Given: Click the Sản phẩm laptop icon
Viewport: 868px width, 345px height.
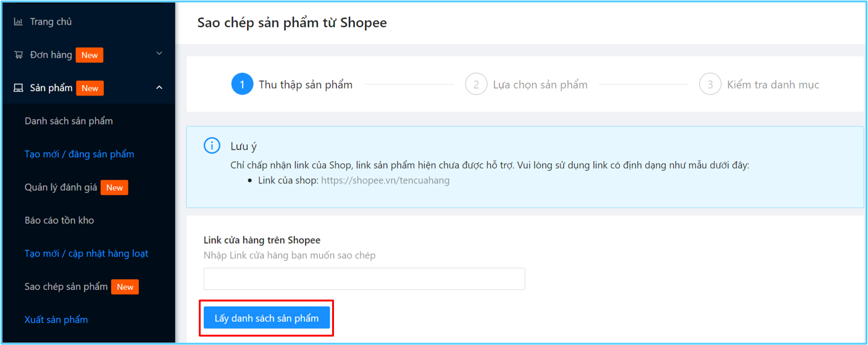Looking at the screenshot, I should (x=18, y=88).
